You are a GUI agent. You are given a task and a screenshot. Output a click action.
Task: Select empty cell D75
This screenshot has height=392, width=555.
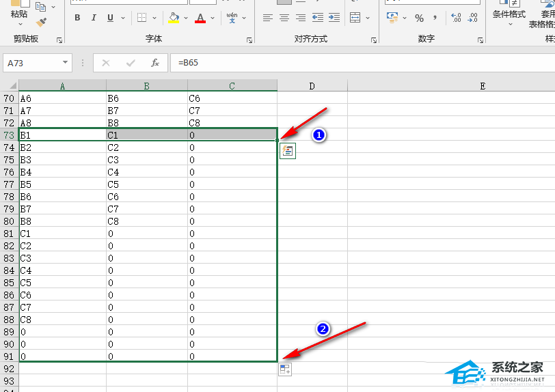tap(312, 160)
